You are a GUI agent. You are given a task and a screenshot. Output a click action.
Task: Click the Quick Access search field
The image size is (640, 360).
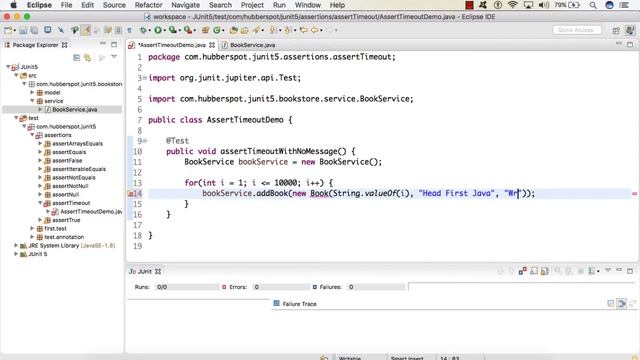(576, 30)
